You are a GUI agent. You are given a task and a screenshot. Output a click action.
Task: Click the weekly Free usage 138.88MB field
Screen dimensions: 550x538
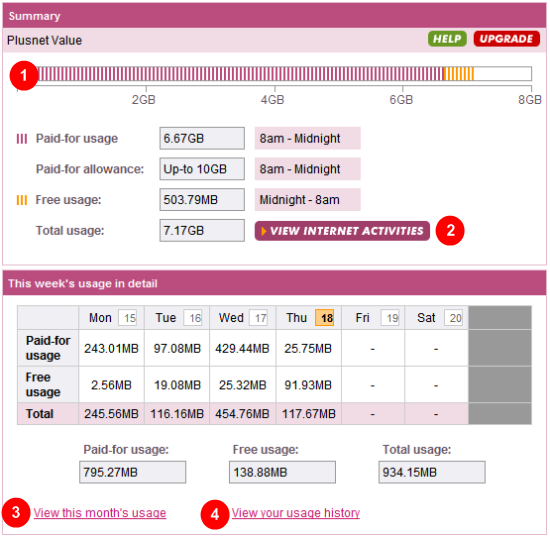[x=282, y=472]
